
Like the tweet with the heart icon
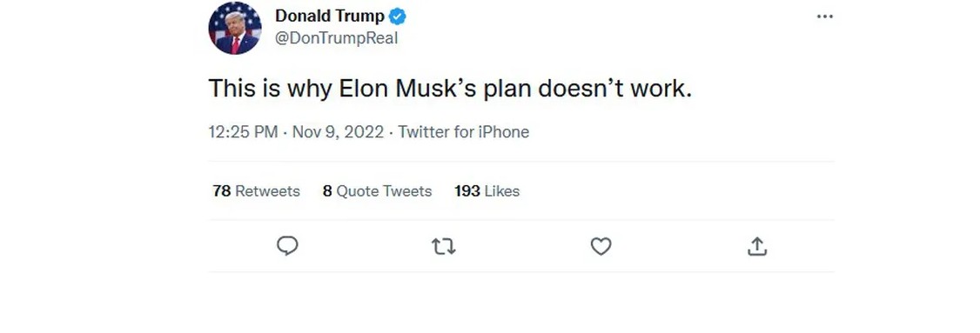click(x=601, y=247)
